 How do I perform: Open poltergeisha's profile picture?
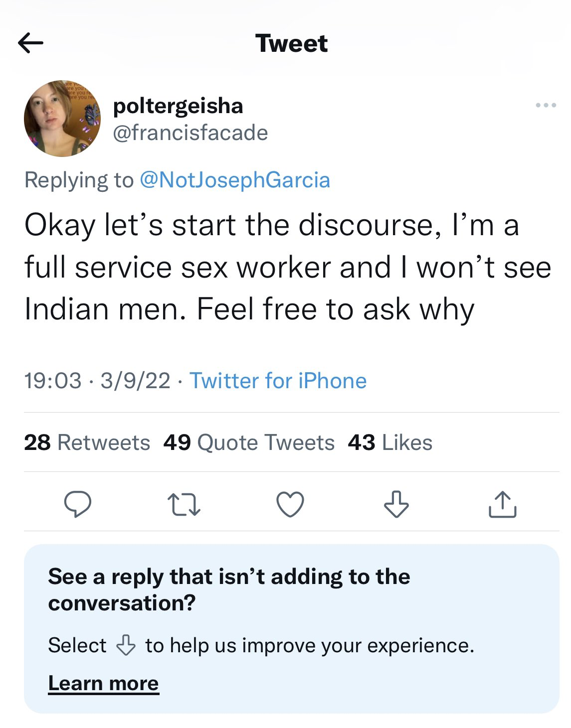[x=62, y=119]
